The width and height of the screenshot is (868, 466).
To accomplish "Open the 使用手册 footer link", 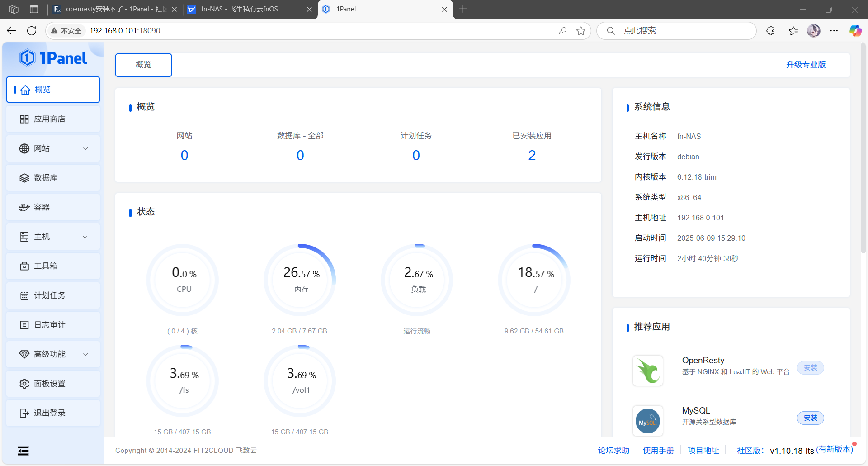I will [x=658, y=451].
